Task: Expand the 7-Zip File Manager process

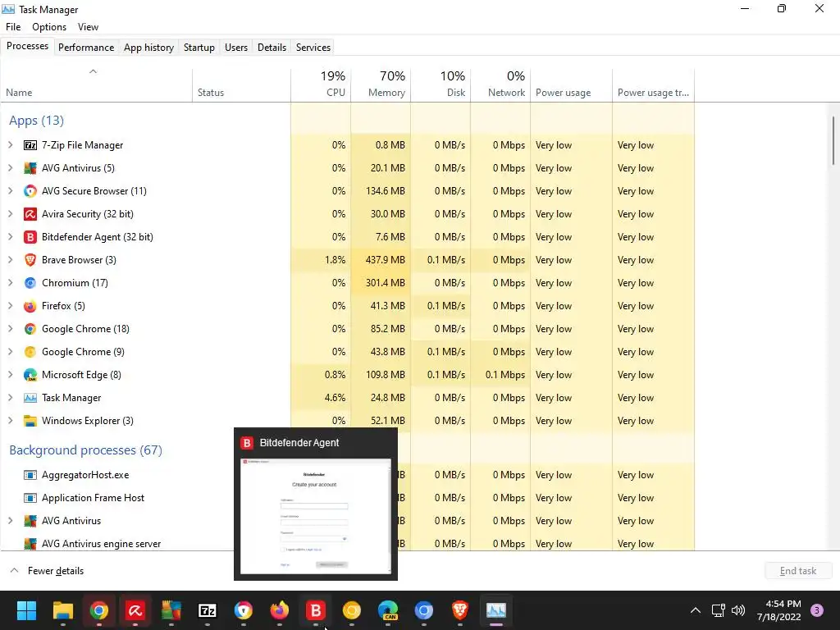Action: point(10,145)
